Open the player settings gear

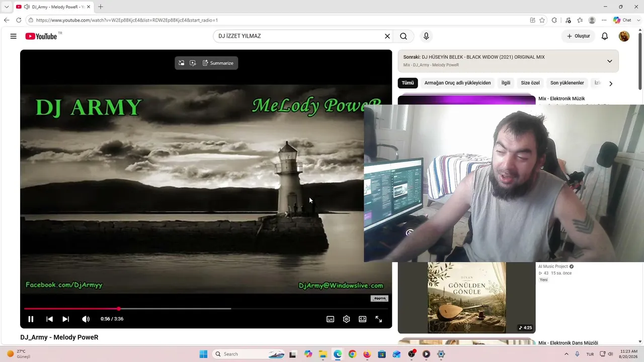(x=346, y=319)
